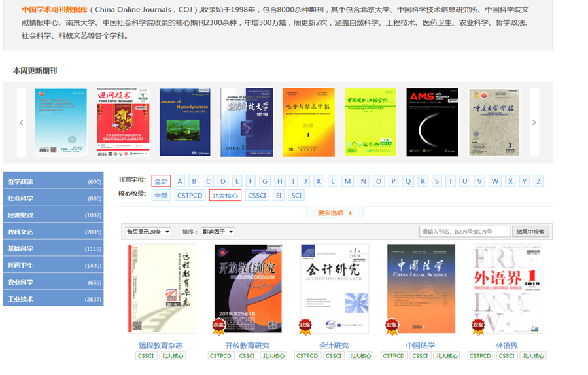Open the 中国法学 title link
Viewport: 588px width, 375px height.
pos(421,346)
